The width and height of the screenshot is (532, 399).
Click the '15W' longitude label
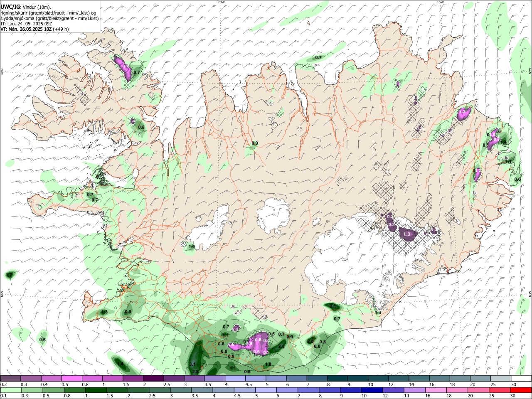pyautogui.click(x=440, y=2)
